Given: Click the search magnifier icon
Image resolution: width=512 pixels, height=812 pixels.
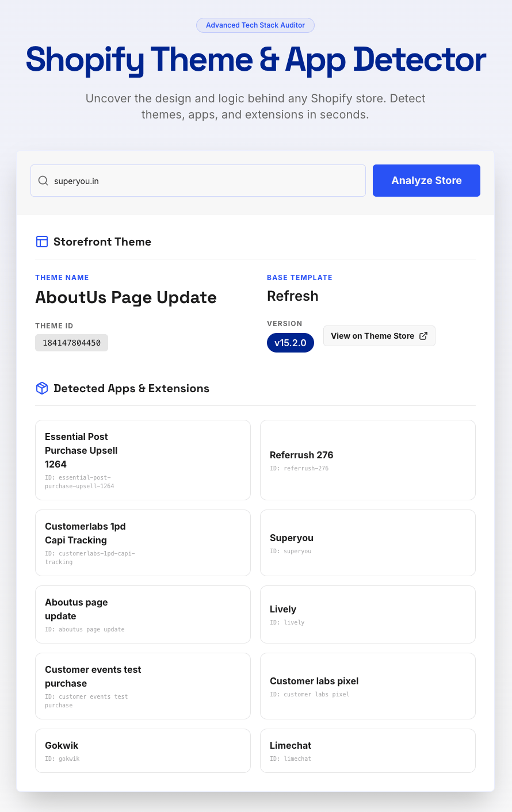Looking at the screenshot, I should click(43, 181).
